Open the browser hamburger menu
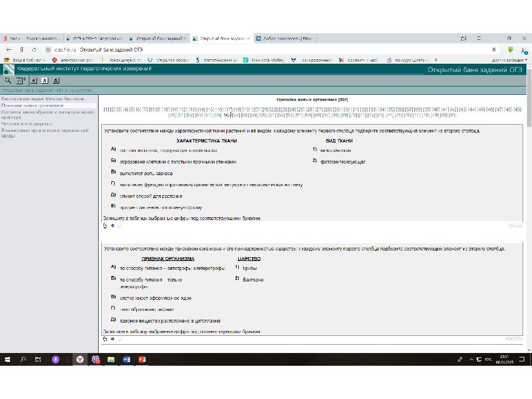 click(x=479, y=38)
